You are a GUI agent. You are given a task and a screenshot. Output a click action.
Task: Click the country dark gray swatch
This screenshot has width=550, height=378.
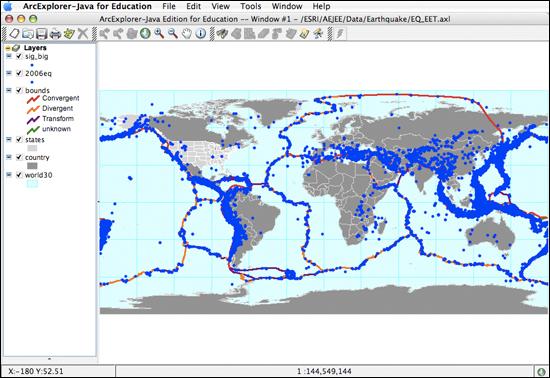click(32, 166)
